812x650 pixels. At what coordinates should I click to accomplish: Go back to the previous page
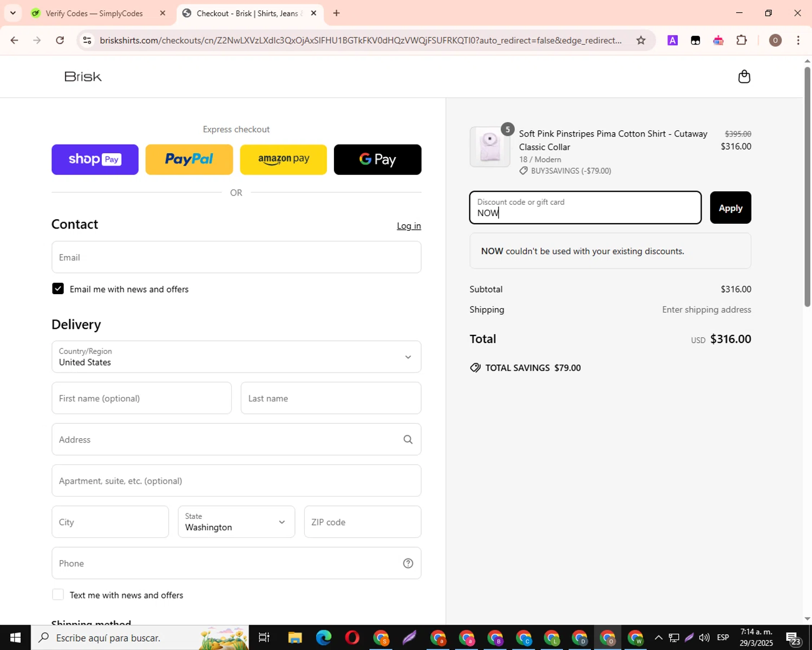coord(15,40)
